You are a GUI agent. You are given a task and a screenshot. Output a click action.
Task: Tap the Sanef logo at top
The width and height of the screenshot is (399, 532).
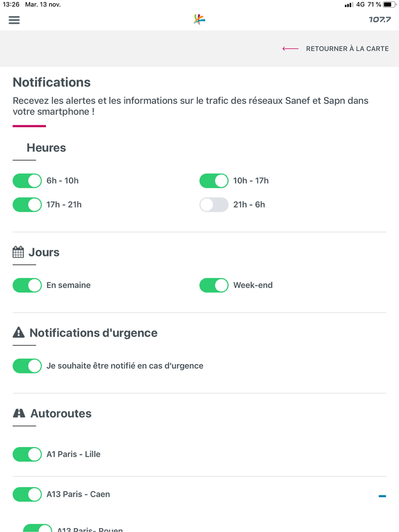coord(199,19)
